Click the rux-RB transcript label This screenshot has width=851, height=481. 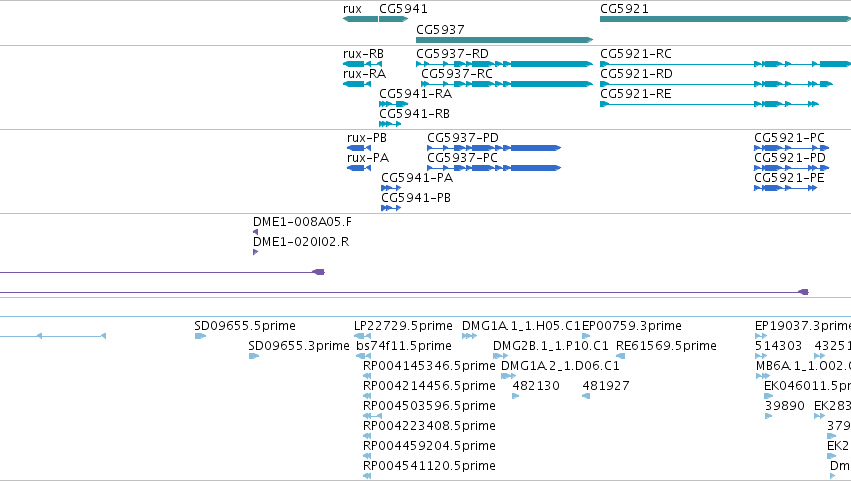[363, 54]
